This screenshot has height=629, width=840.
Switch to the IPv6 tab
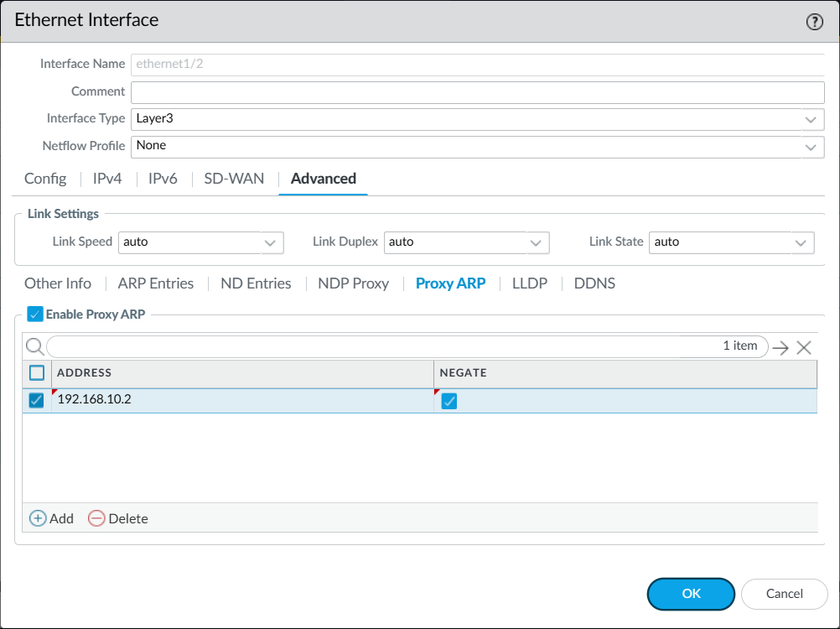point(163,179)
